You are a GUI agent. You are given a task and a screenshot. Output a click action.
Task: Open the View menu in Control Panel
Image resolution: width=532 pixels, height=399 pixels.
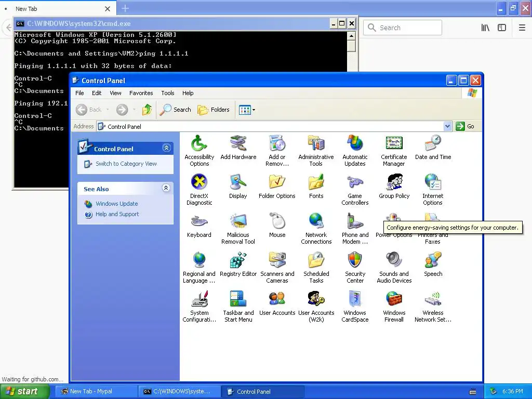click(x=115, y=93)
